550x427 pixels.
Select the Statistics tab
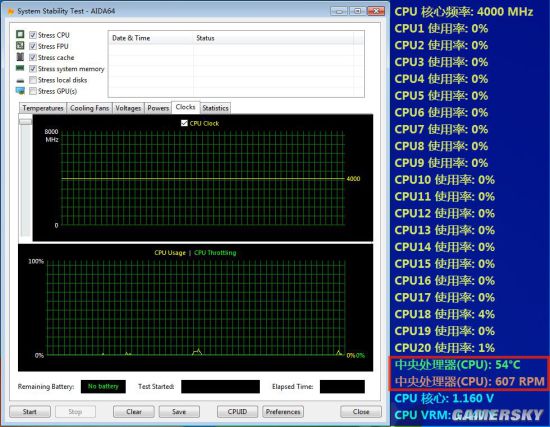pos(215,108)
